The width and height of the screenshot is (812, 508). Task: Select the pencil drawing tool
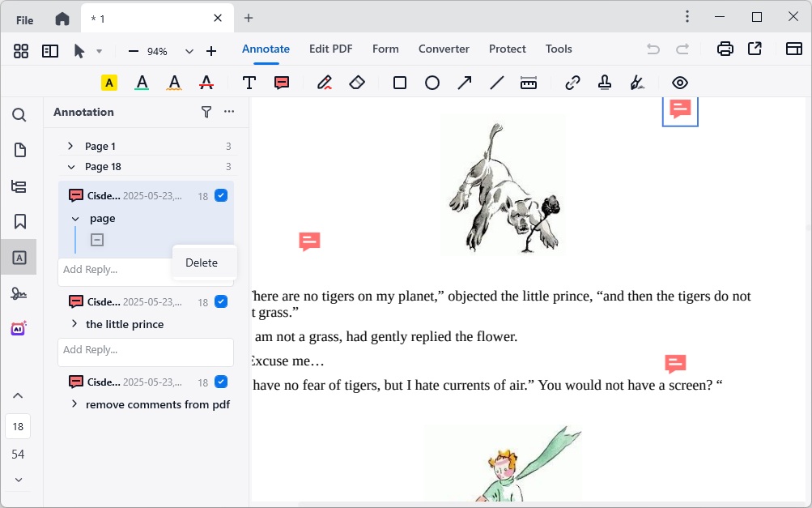(325, 83)
